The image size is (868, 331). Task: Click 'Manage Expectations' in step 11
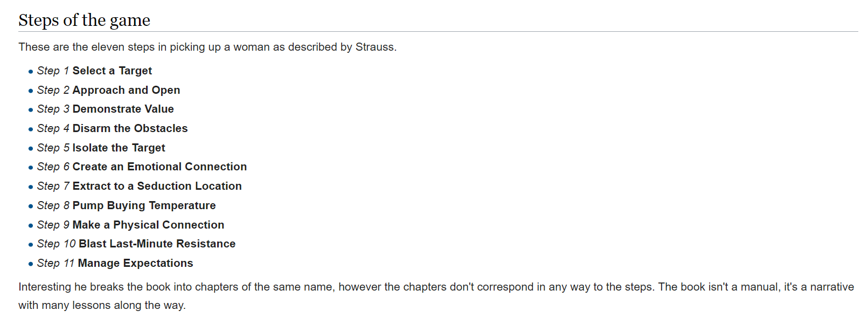point(135,263)
